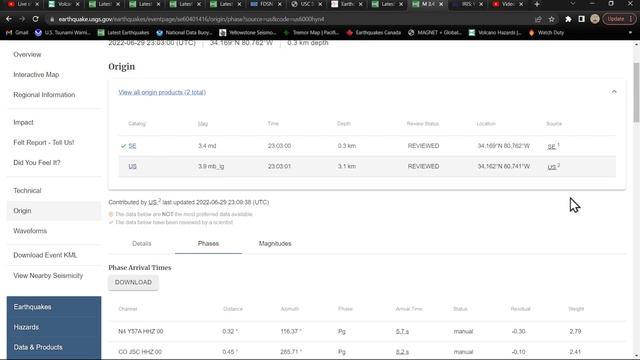This screenshot has height=360, width=640.
Task: Open the US catalog link
Action: coord(132,166)
